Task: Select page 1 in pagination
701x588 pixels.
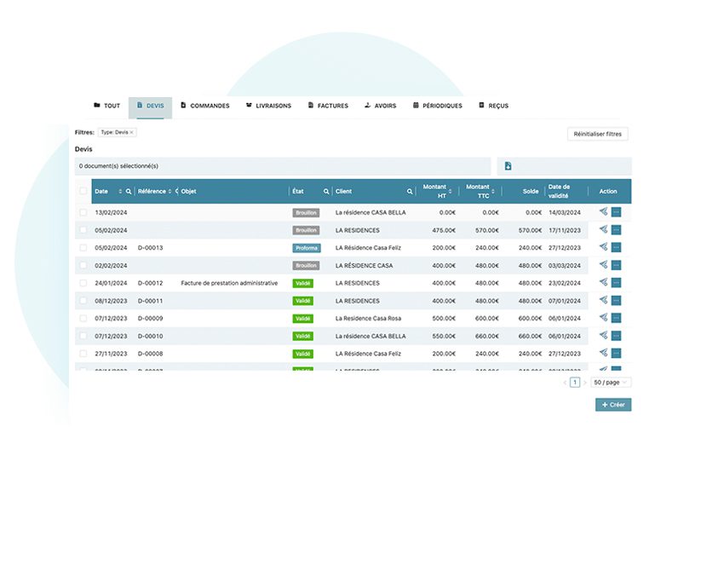Action: [x=575, y=383]
